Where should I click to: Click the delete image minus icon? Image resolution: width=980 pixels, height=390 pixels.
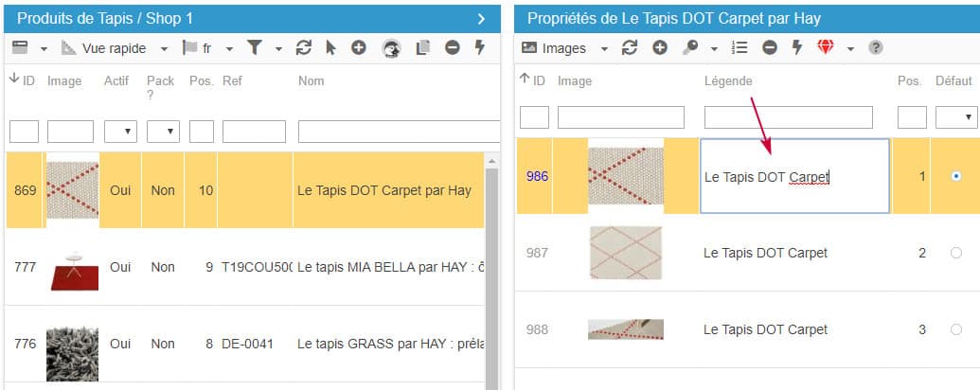[x=770, y=47]
